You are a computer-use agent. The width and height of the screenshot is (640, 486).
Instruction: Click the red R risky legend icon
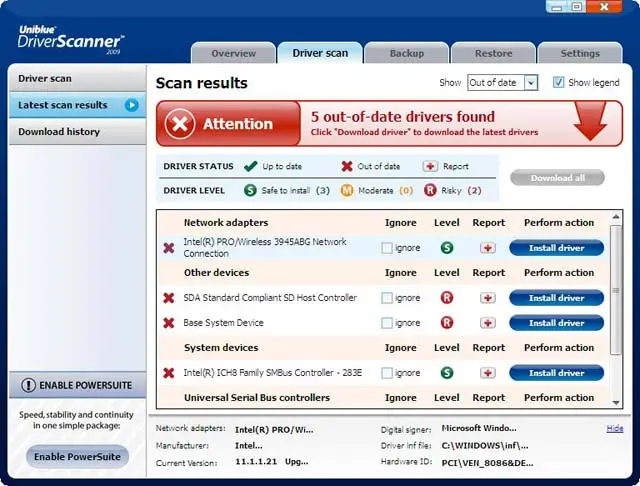pyautogui.click(x=430, y=190)
